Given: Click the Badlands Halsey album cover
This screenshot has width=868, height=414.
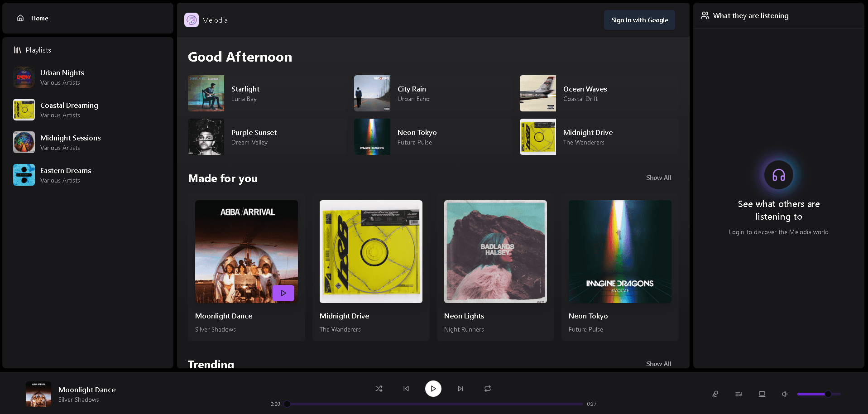Looking at the screenshot, I should tap(495, 251).
